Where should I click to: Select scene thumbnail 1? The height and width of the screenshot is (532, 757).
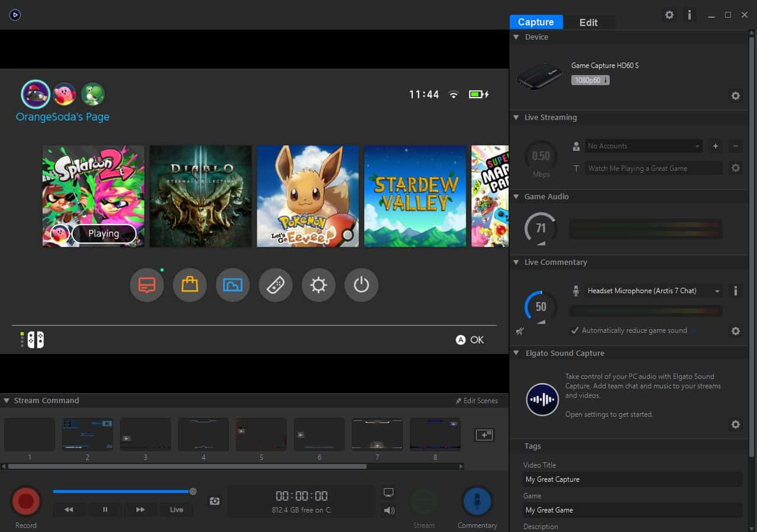coord(30,434)
